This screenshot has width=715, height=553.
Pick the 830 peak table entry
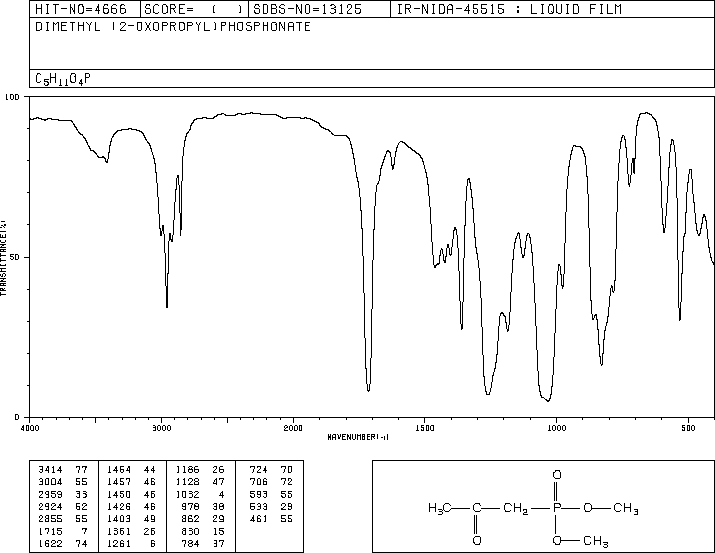pyautogui.click(x=190, y=531)
